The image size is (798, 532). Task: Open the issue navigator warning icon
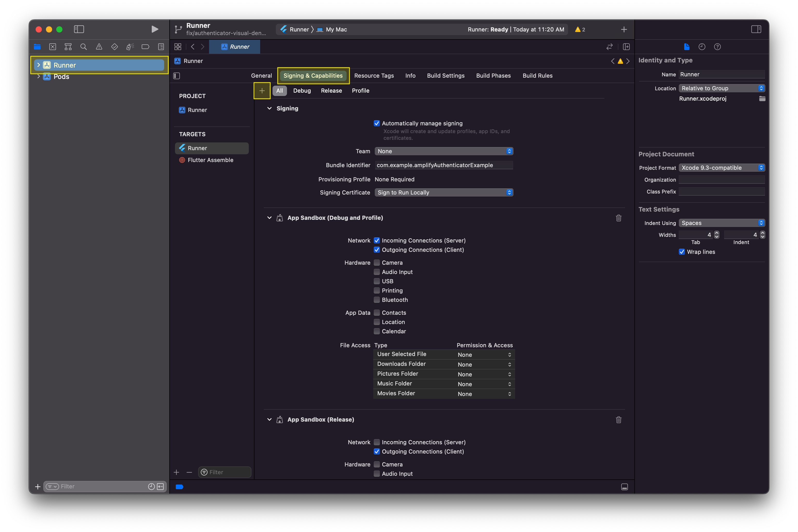point(99,47)
